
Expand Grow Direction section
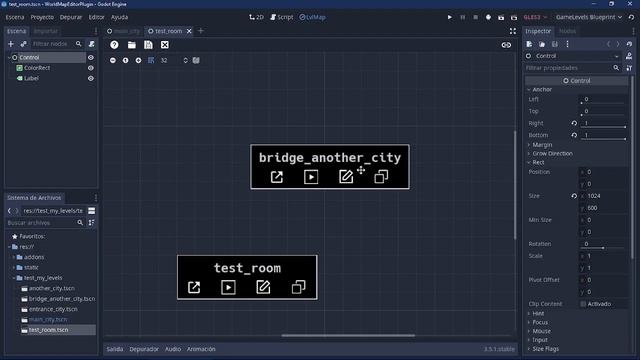529,153
